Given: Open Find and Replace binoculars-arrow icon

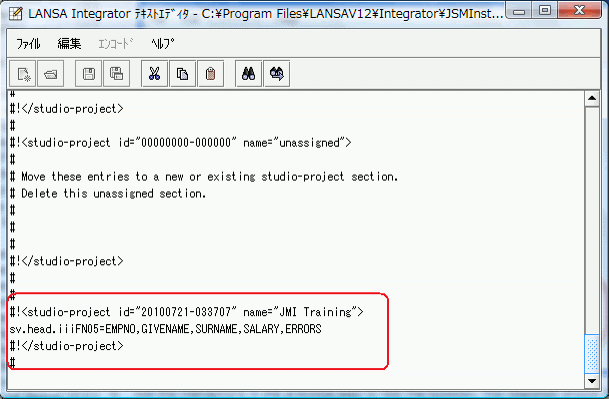Looking at the screenshot, I should (277, 73).
